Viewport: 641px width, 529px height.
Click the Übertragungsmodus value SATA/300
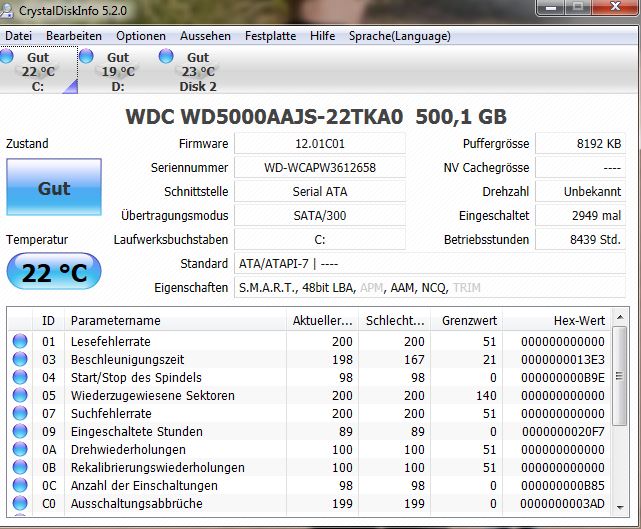click(x=320, y=215)
